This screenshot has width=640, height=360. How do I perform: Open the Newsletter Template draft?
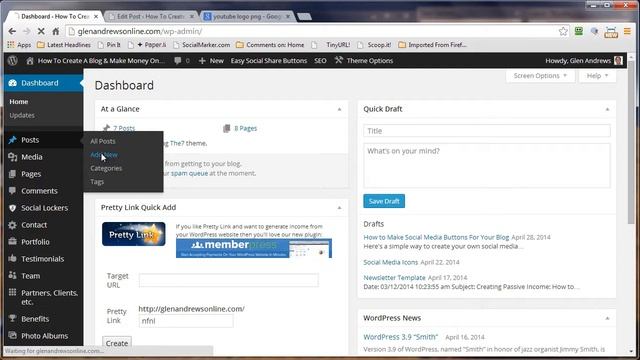click(394, 278)
